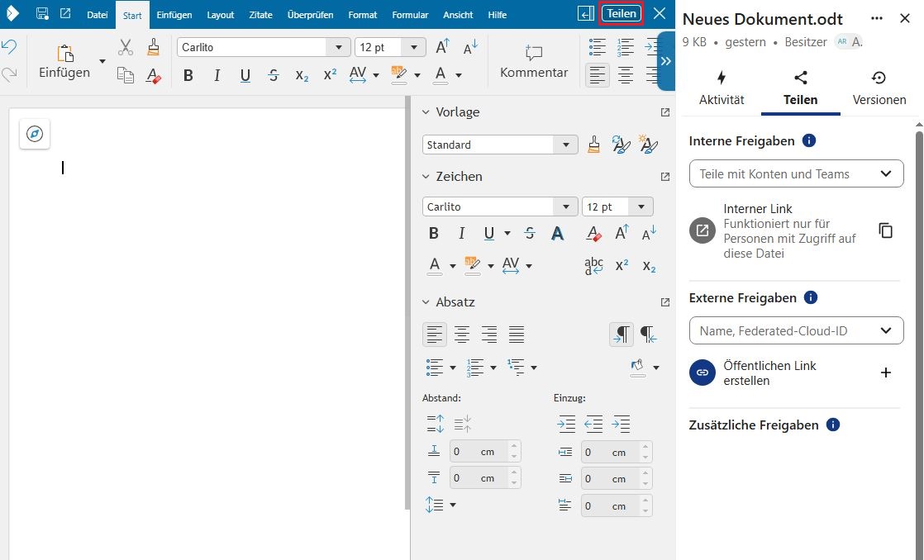924x560 pixels.
Task: Open the navigator compass icon
Action: [x=35, y=134]
